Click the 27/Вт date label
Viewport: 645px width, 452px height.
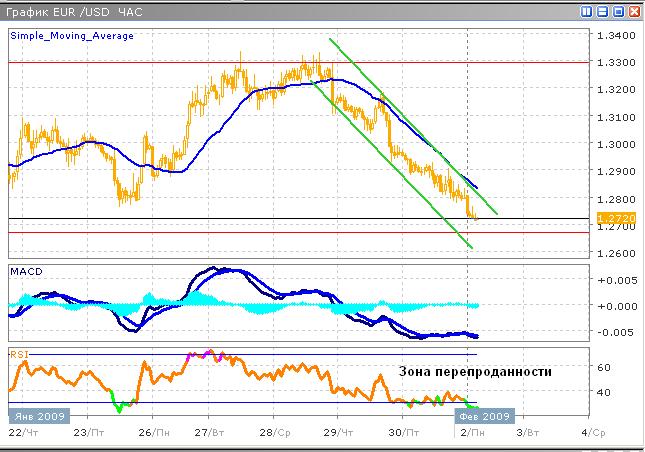click(x=209, y=433)
